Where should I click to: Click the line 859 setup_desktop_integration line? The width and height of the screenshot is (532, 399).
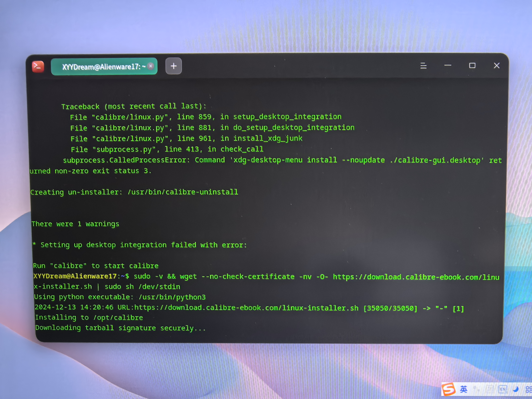pyautogui.click(x=206, y=117)
